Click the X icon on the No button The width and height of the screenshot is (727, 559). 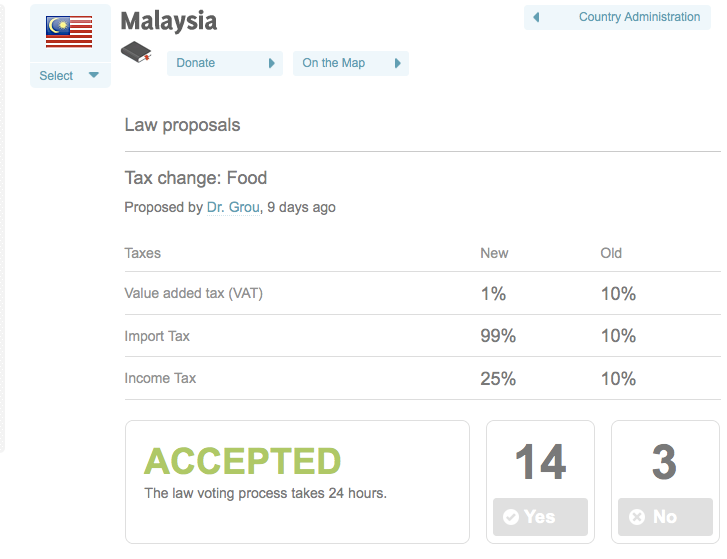click(637, 517)
